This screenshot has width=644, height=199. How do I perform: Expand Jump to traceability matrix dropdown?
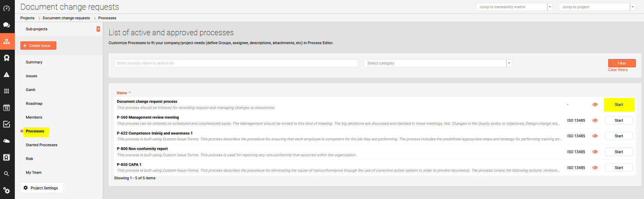[x=550, y=7]
